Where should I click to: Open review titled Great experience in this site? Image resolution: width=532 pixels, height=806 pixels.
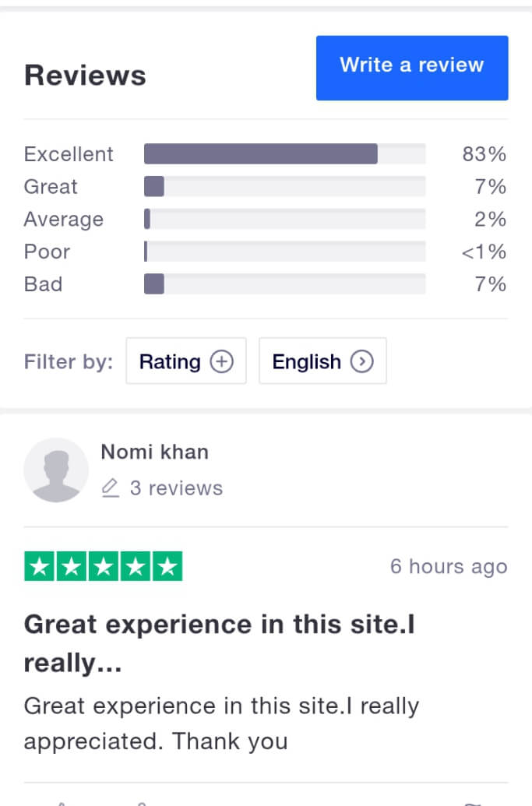click(220, 643)
